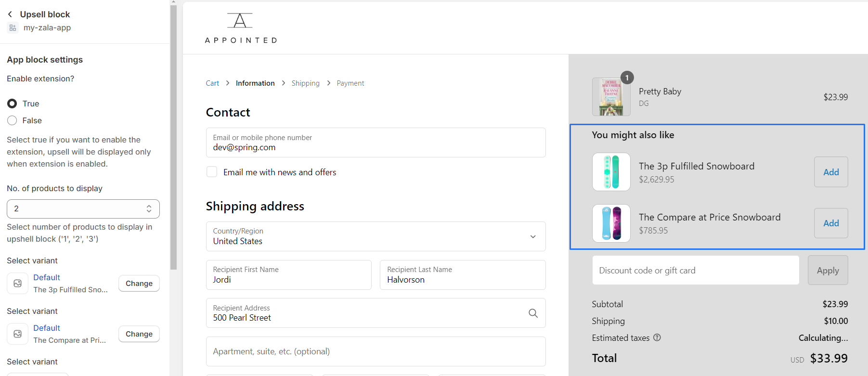
Task: Click the $23.99 subtotal amount
Action: 835,304
